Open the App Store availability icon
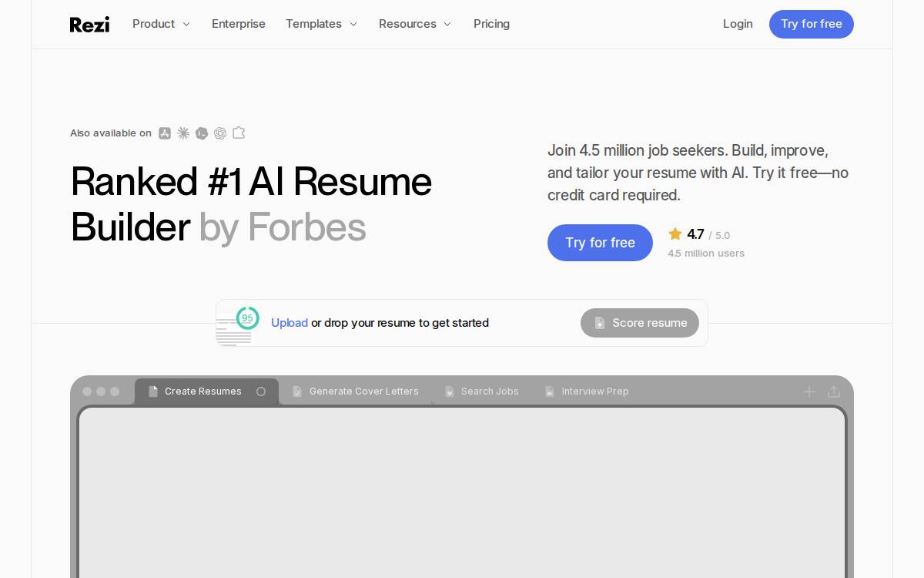924x578 pixels. [165, 133]
